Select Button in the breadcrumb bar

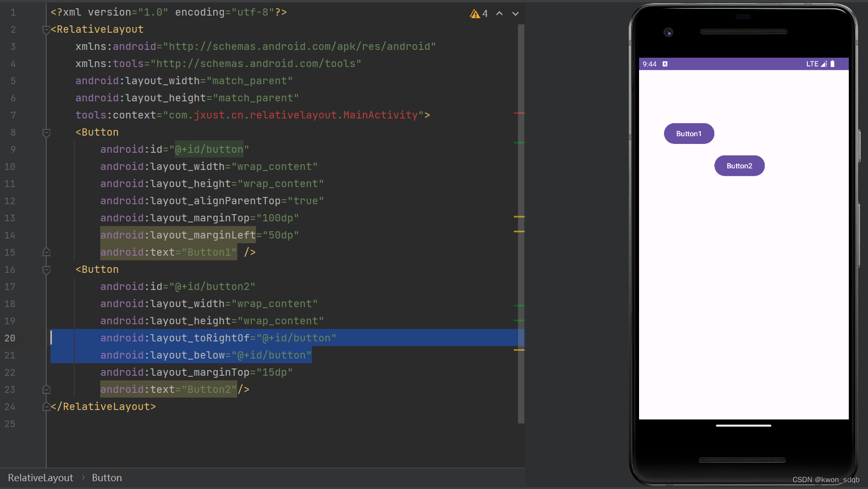coord(107,478)
